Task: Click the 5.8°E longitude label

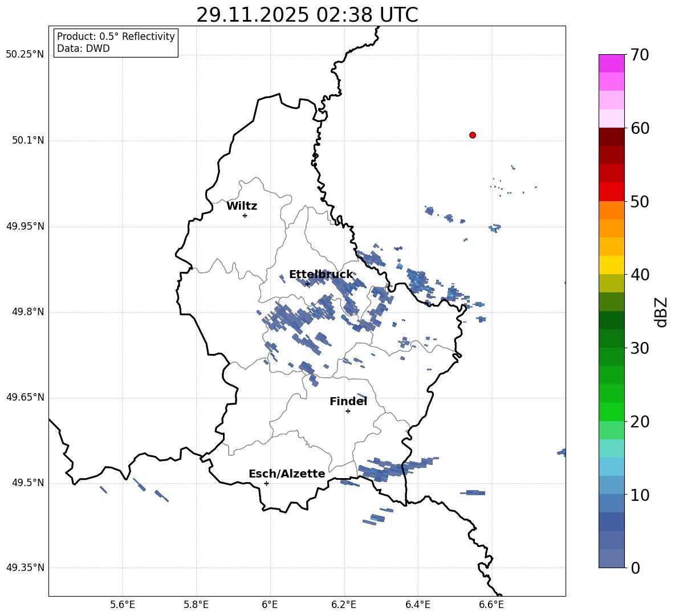Action: coord(196,605)
